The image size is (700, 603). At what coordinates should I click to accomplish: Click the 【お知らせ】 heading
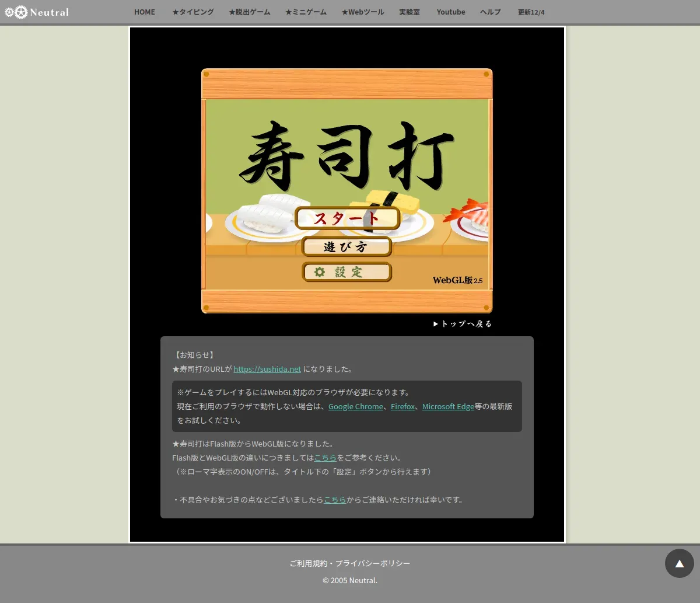pos(194,355)
